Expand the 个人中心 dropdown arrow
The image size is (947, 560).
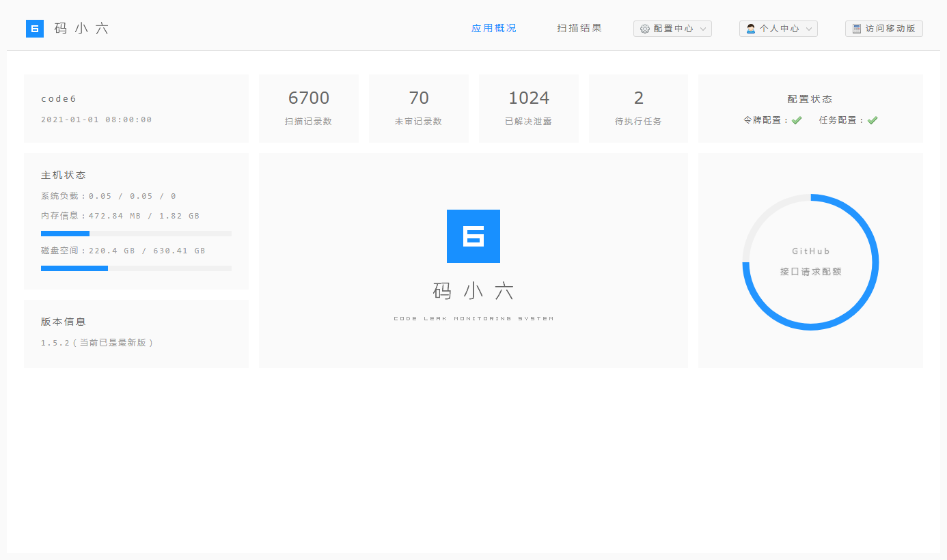pos(809,29)
